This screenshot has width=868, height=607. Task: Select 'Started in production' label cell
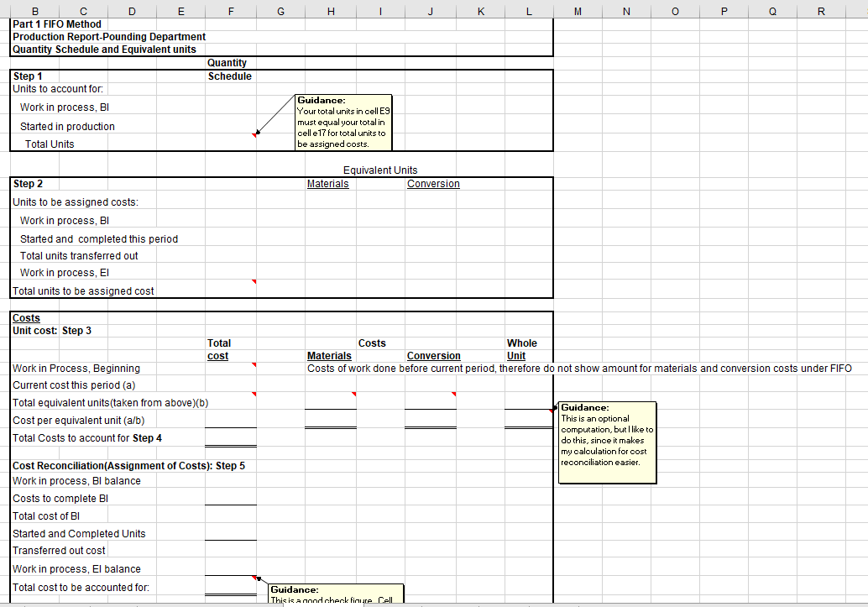coord(67,126)
